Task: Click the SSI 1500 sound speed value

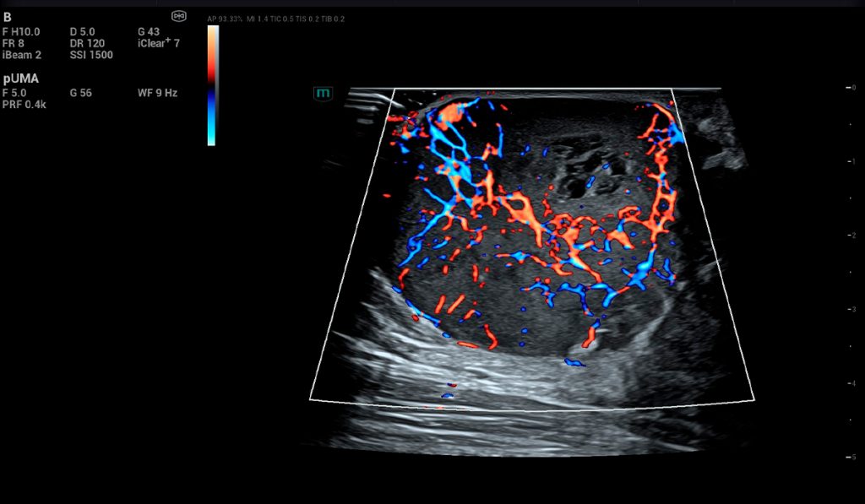Action: [92, 55]
